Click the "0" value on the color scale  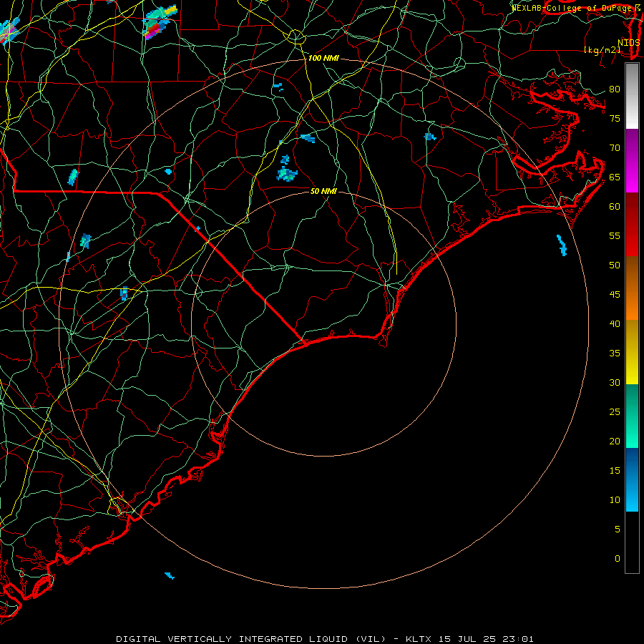(x=618, y=558)
